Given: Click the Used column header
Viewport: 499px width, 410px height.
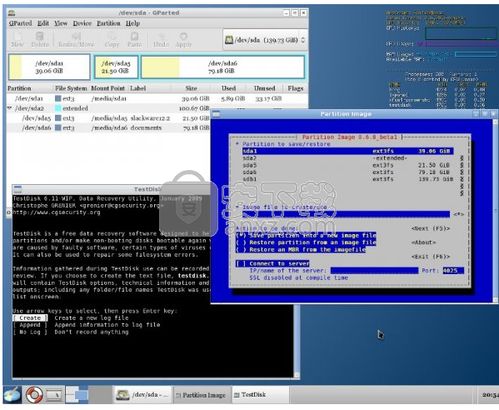Looking at the screenshot, I should tap(229, 88).
